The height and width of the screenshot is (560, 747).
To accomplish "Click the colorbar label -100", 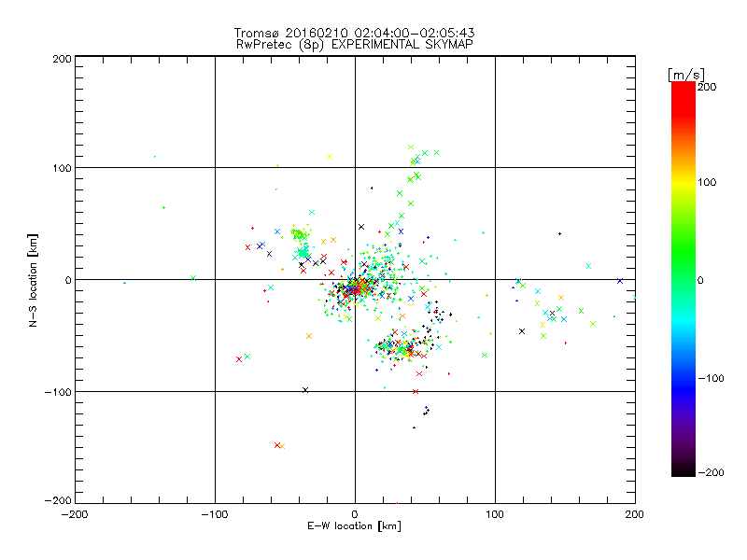I will pyautogui.click(x=711, y=378).
